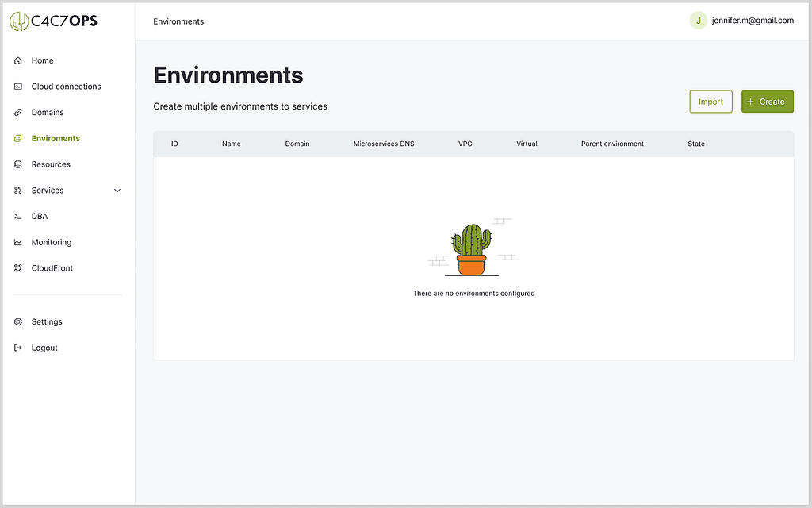Click the Enviroments sidebar icon
Image resolution: width=812 pixels, height=508 pixels.
18,138
